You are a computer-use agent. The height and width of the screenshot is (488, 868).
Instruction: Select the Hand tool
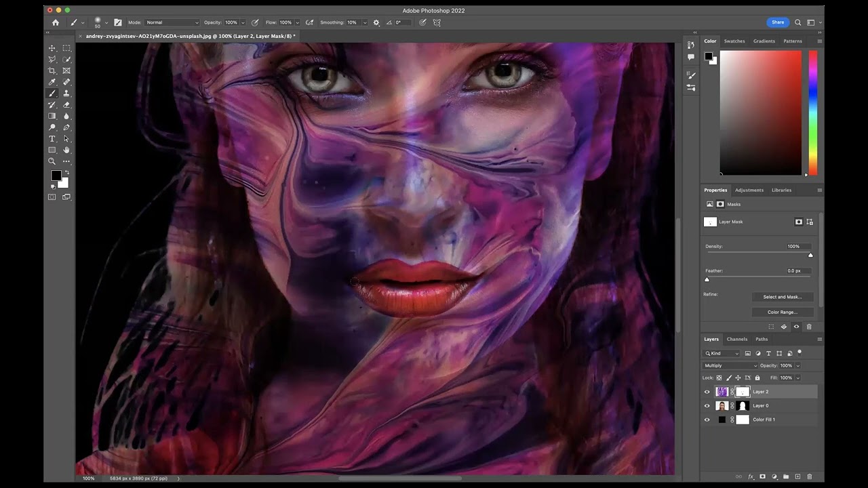click(66, 150)
